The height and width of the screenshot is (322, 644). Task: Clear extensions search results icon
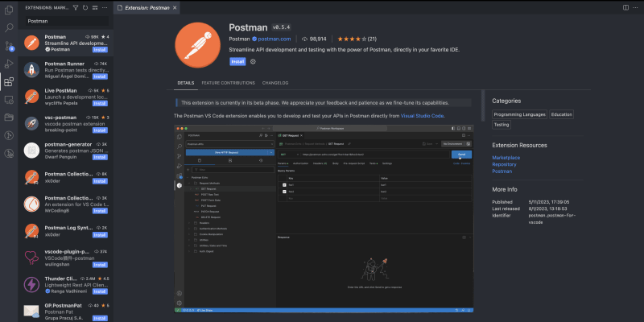[95, 7]
